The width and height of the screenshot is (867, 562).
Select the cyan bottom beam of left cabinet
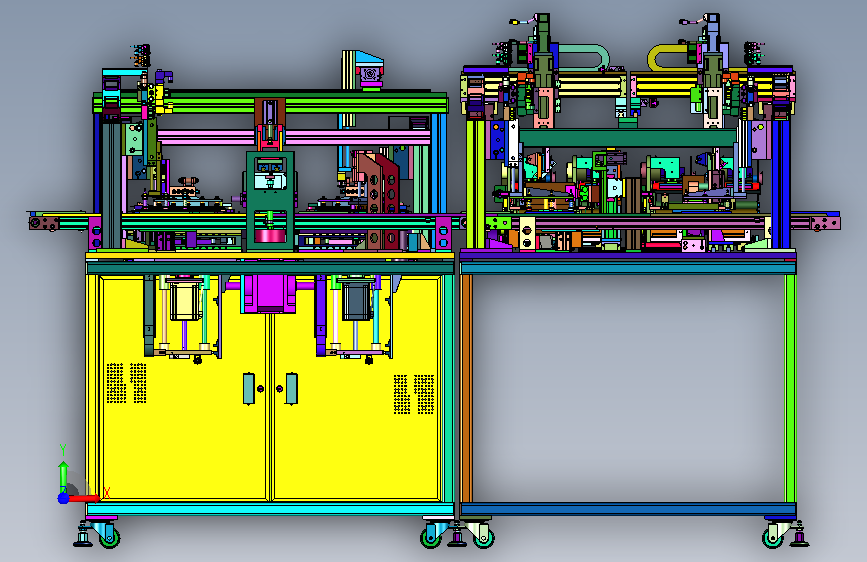coord(270,509)
